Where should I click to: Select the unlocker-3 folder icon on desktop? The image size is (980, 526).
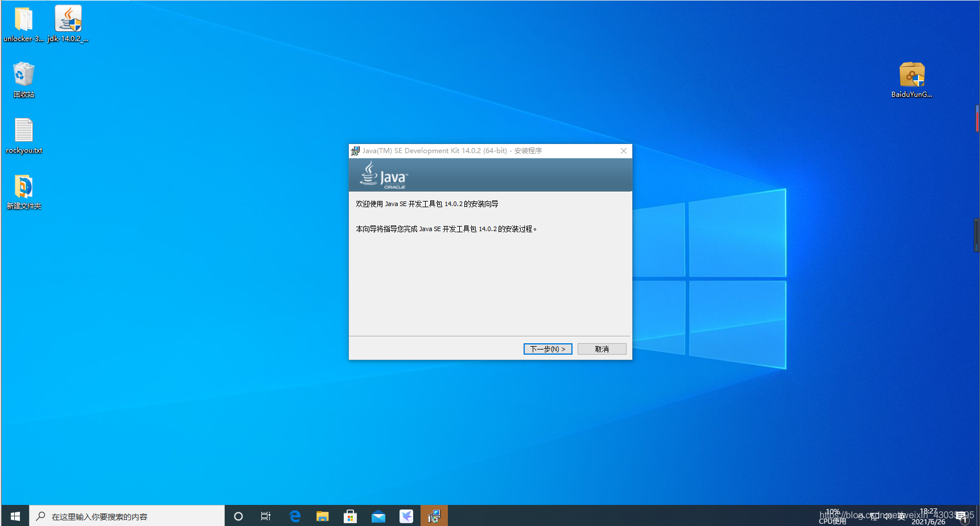[23, 24]
